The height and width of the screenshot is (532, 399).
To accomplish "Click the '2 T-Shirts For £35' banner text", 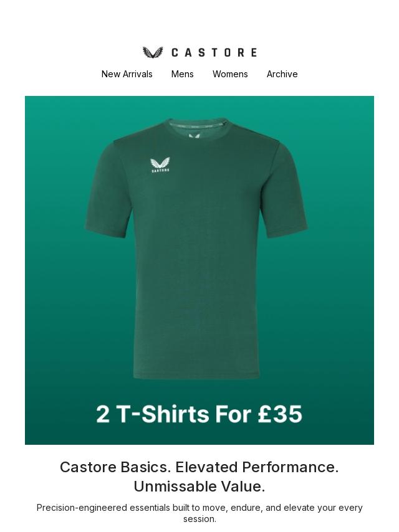I will 199,414.
